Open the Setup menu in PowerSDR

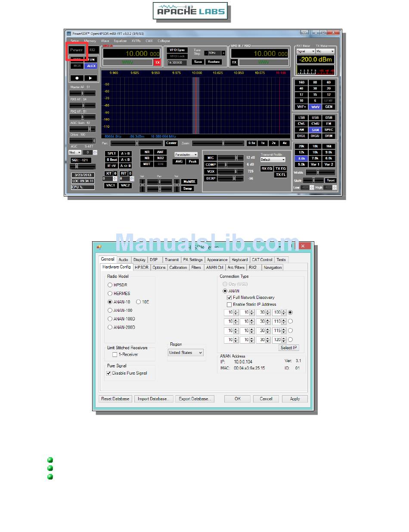click(75, 41)
